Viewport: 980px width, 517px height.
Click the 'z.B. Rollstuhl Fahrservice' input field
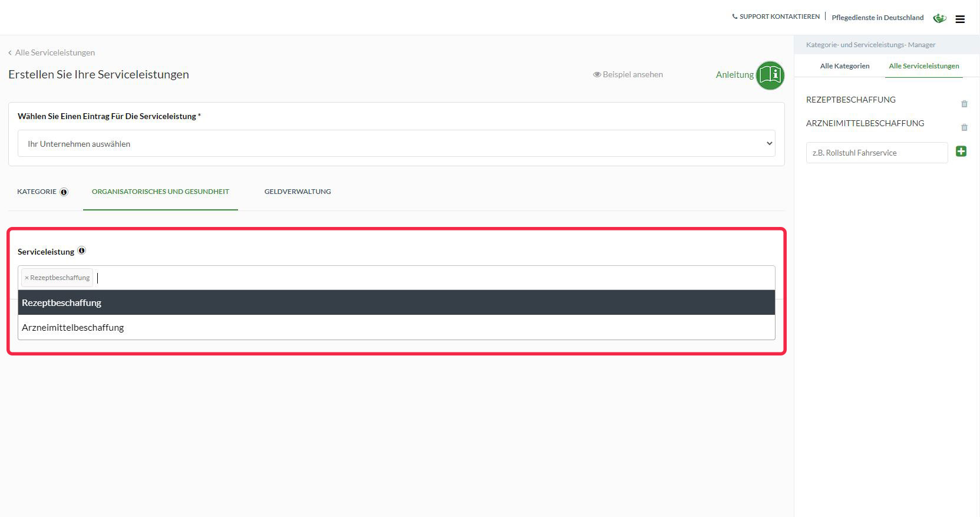tap(876, 153)
